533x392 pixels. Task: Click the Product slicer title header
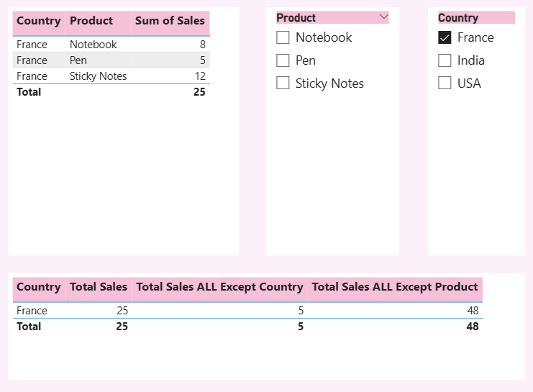296,17
